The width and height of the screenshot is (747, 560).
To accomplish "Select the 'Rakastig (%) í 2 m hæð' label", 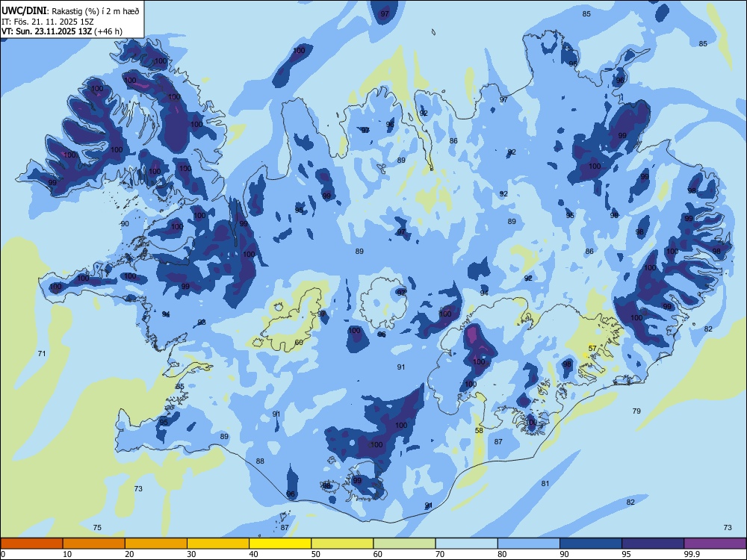I will [x=96, y=11].
